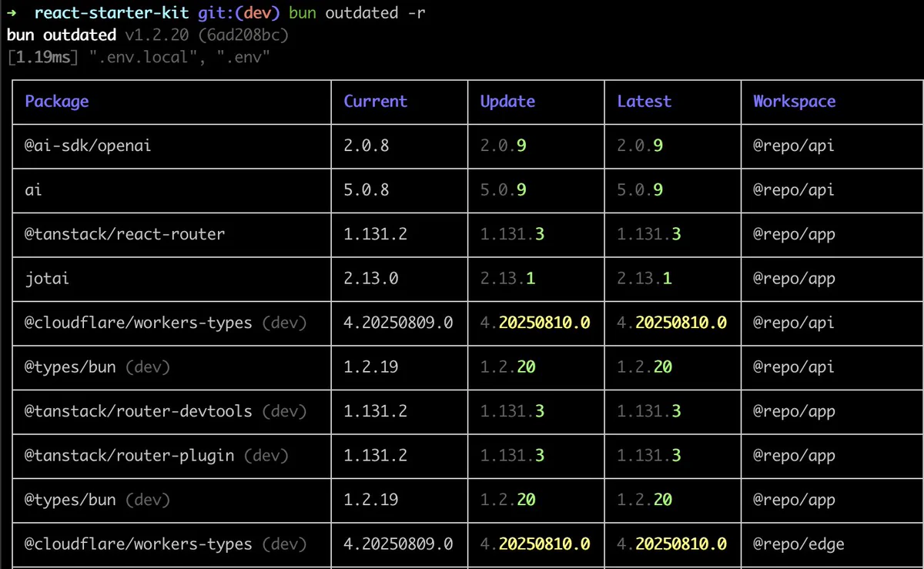Click Latest 1.131.3 in @tanstack/react-router row
Viewport: 924px width, 569px height.
pyautogui.click(x=649, y=234)
